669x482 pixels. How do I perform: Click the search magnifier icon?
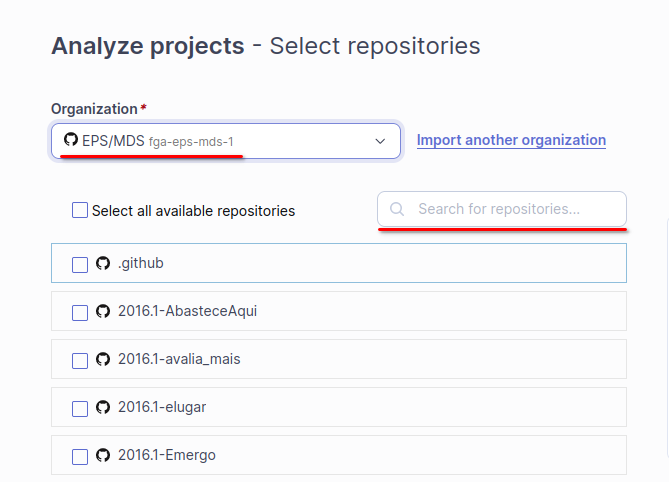pos(397,209)
